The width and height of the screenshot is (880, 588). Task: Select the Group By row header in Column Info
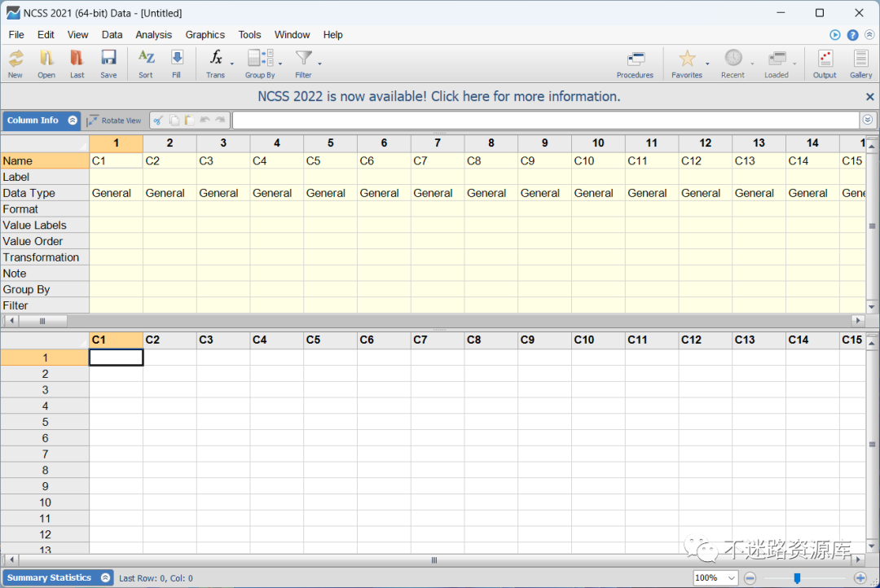coord(45,289)
